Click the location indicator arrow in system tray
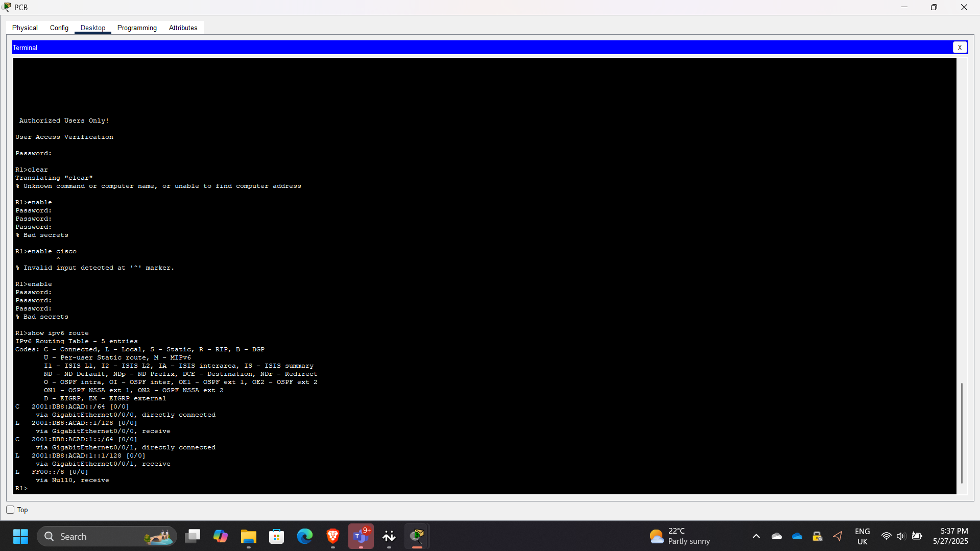Image resolution: width=980 pixels, height=551 pixels. pyautogui.click(x=838, y=536)
